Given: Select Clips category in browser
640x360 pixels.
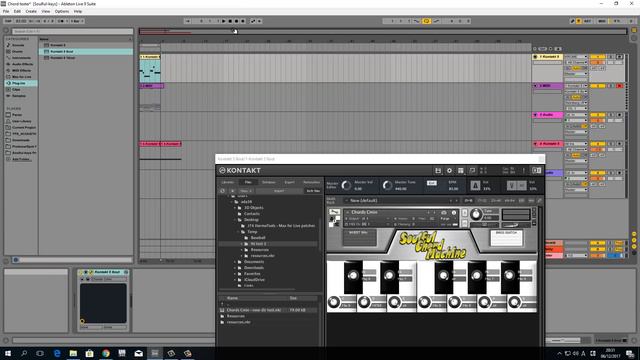Looking at the screenshot, I should click(x=16, y=89).
